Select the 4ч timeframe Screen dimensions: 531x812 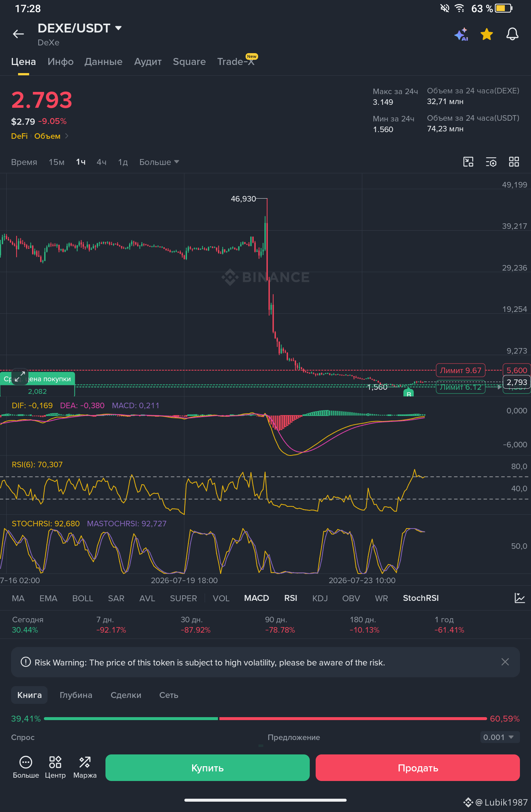(101, 162)
